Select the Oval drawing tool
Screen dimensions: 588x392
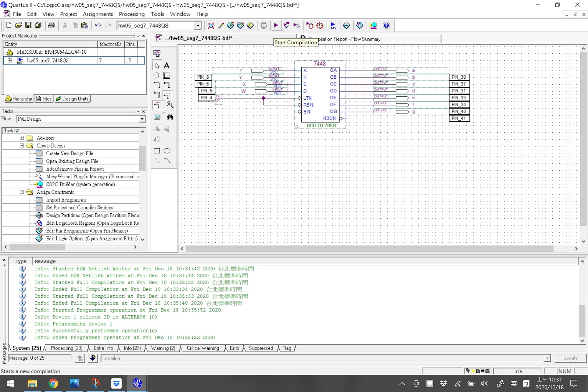(167, 151)
